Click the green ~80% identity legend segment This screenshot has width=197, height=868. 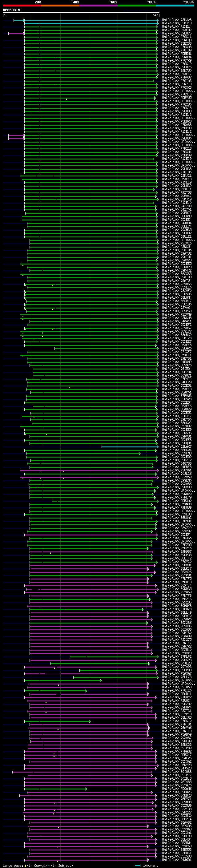[137, 6]
